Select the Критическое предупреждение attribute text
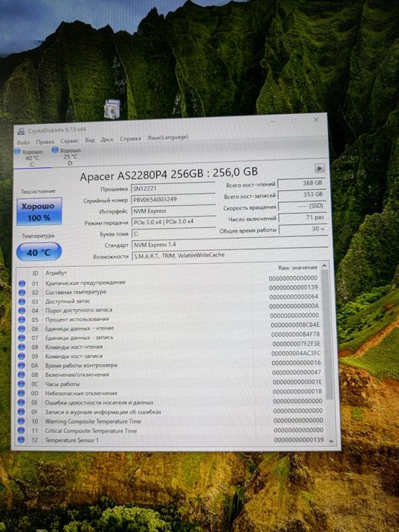Image resolution: width=399 pixels, height=532 pixels. click(x=85, y=283)
